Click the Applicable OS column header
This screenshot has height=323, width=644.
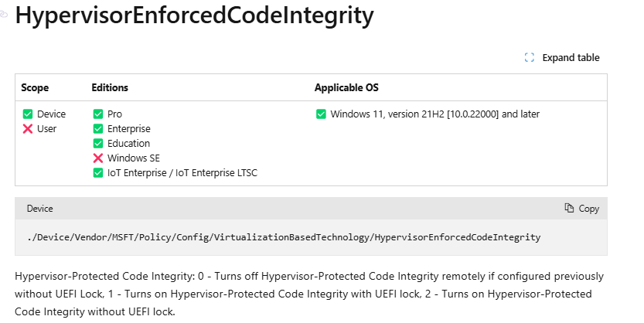[x=346, y=87]
